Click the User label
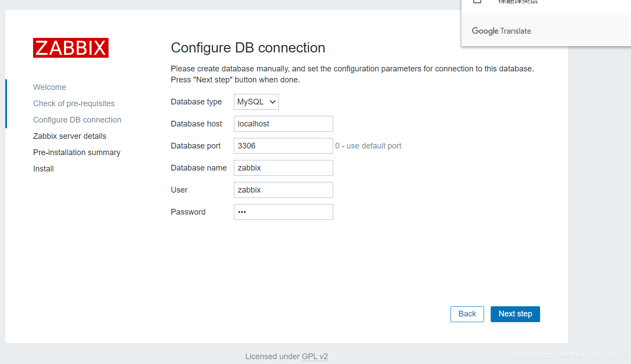631x364 pixels. click(x=179, y=190)
